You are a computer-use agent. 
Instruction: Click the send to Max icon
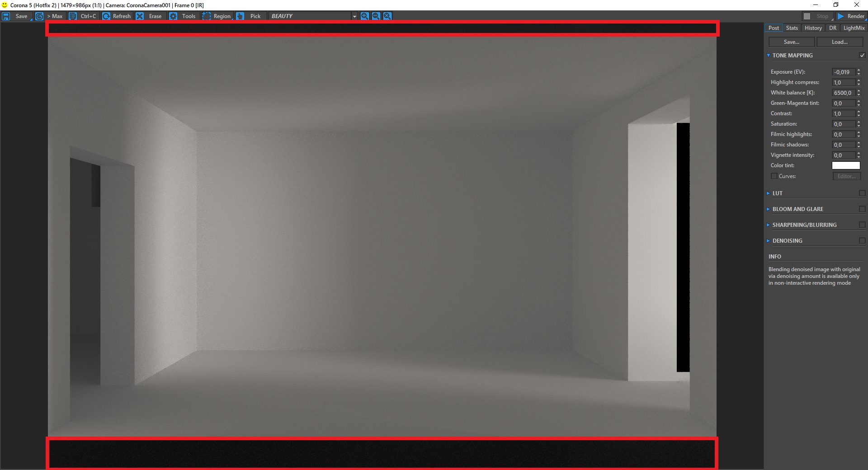(x=39, y=16)
